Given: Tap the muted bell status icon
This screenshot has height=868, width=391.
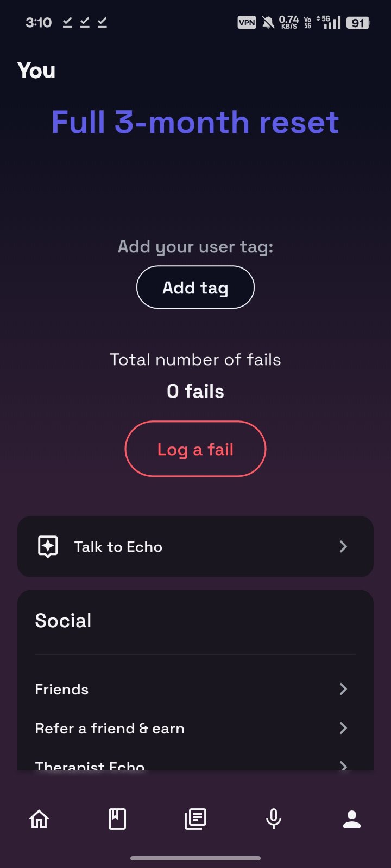Looking at the screenshot, I should (268, 22).
